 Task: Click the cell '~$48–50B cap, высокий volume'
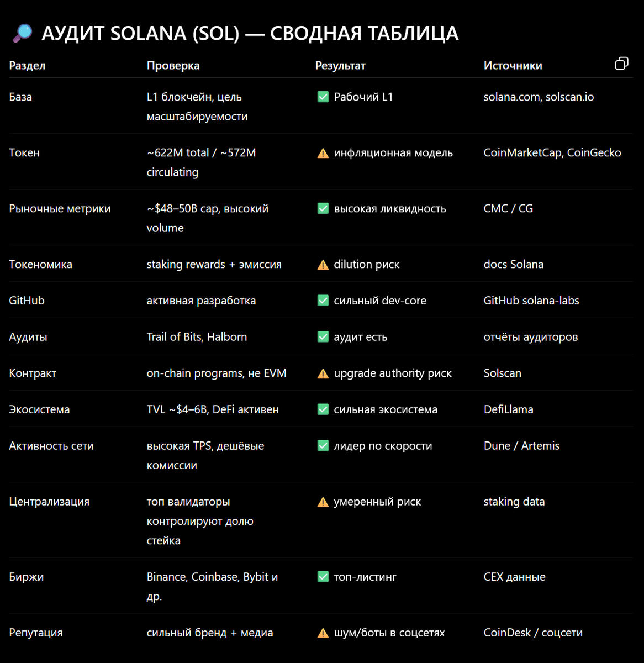207,218
